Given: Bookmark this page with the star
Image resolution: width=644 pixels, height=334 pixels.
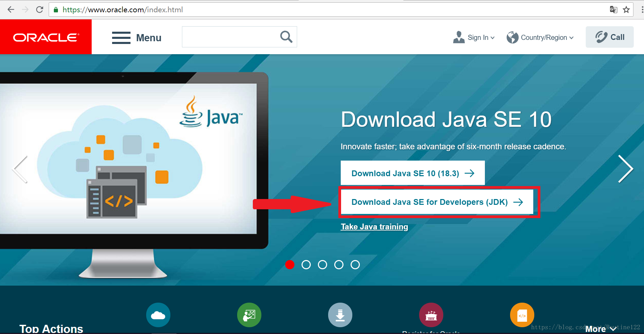Looking at the screenshot, I should (x=626, y=10).
